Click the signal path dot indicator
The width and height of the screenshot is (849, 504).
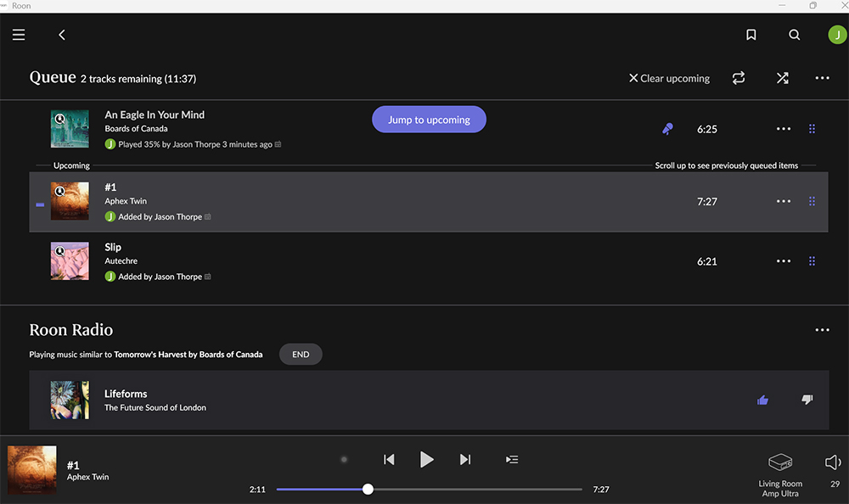(x=344, y=460)
